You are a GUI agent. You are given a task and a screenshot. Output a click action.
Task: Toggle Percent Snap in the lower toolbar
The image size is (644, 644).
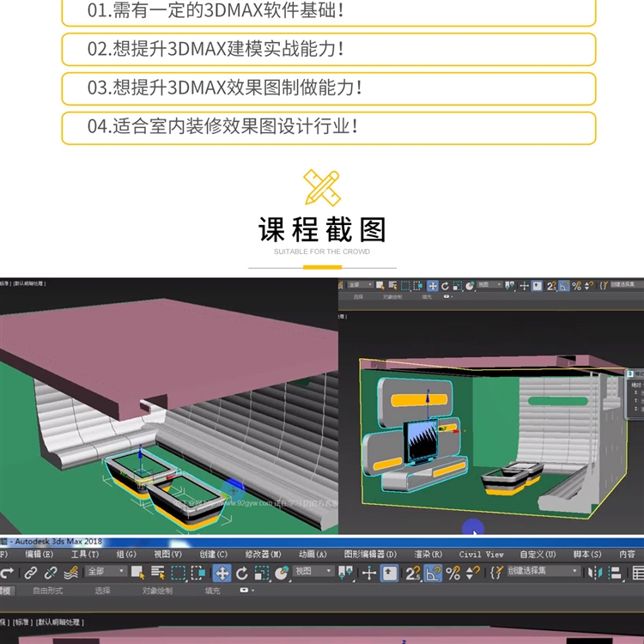pos(453,573)
